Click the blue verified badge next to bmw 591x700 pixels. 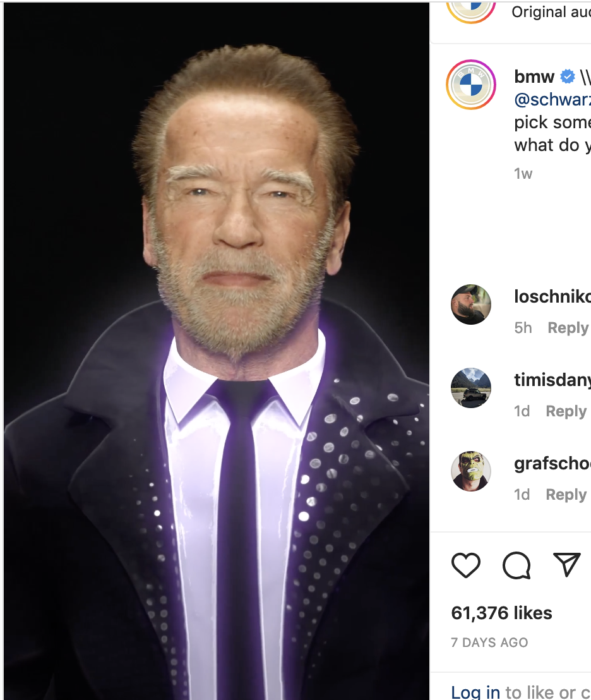pos(568,77)
